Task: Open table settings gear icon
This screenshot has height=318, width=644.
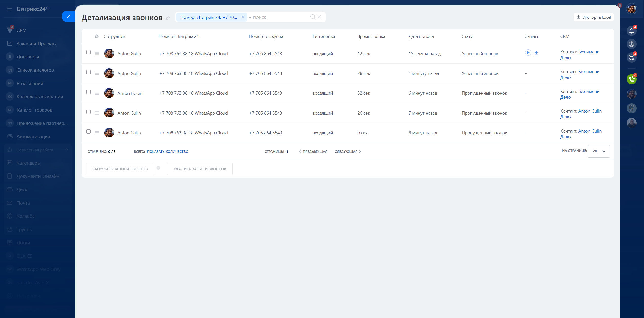Action: (x=97, y=36)
